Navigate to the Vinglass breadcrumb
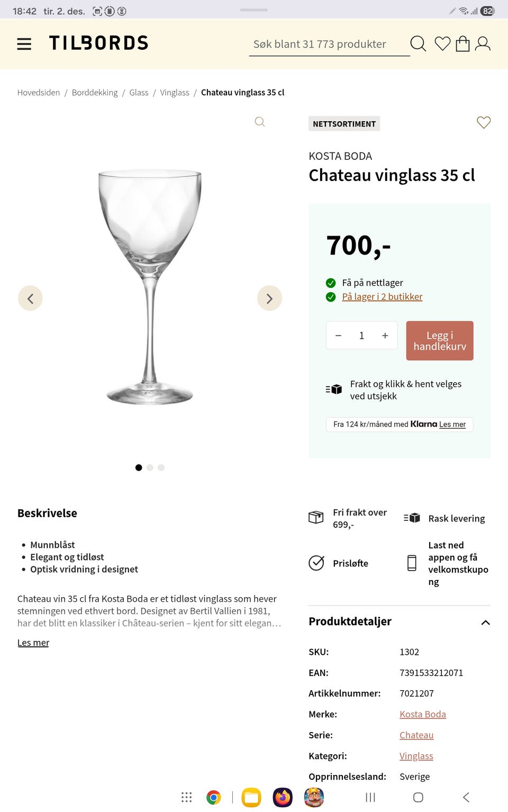Viewport: 508px width, 812px height. tap(175, 92)
